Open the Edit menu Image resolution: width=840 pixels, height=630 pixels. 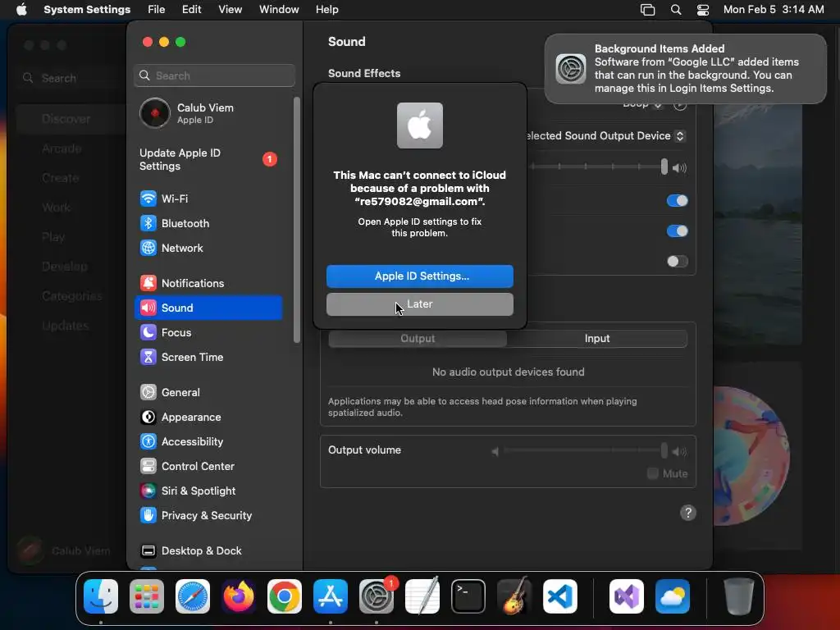191,10
